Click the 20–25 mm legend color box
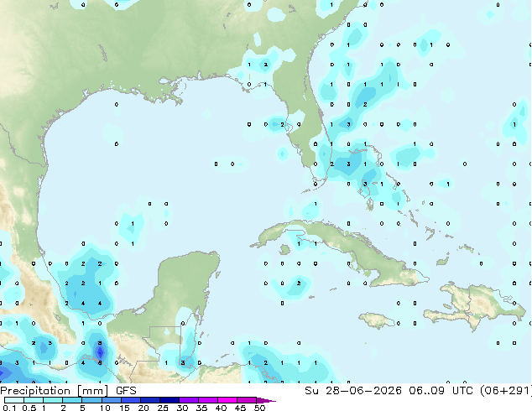 pos(150,400)
